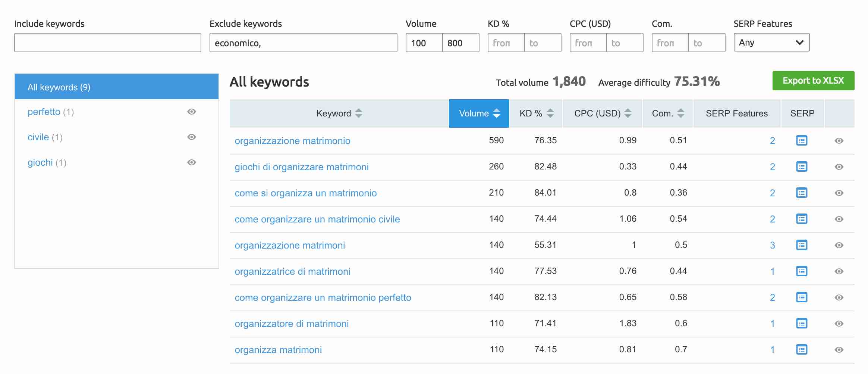Click SERP features count 3 for organizzazione matrimoni
868x374 pixels.
(x=772, y=245)
